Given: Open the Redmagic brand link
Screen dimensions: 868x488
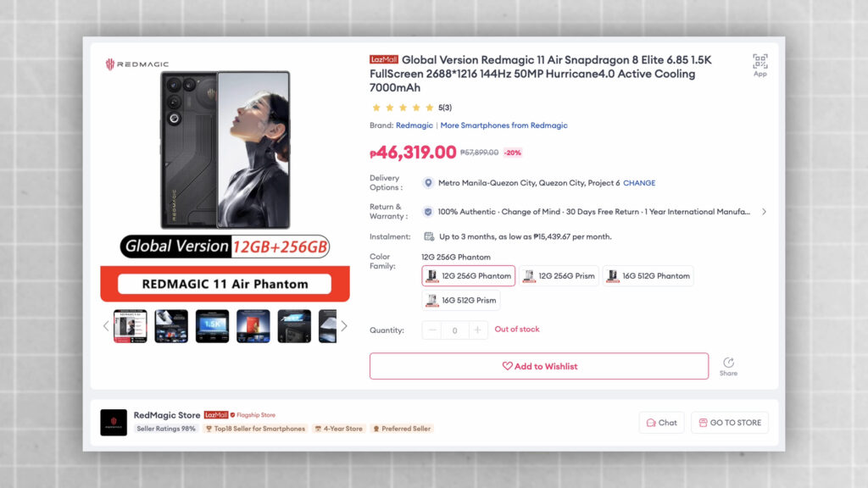Looking at the screenshot, I should click(414, 125).
